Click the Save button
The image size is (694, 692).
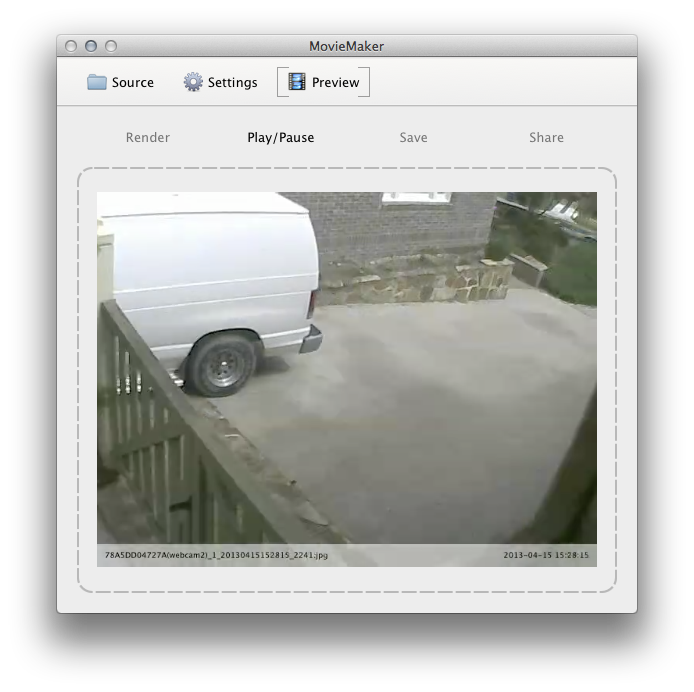tap(413, 137)
